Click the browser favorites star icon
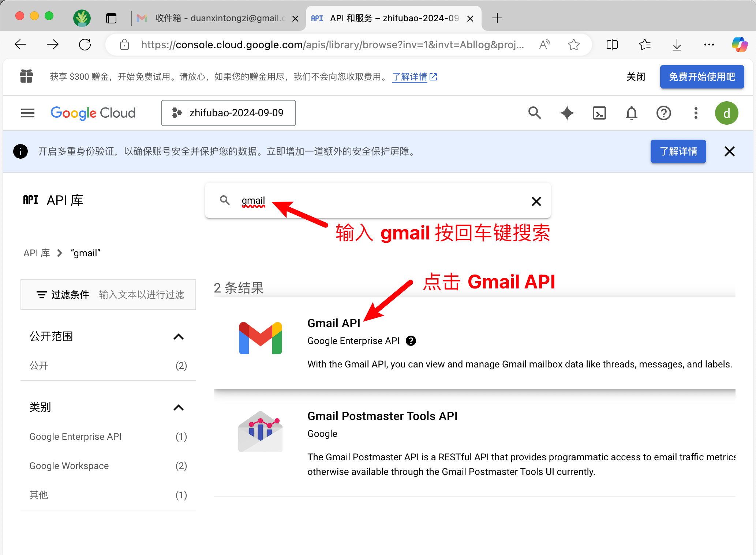 [573, 45]
